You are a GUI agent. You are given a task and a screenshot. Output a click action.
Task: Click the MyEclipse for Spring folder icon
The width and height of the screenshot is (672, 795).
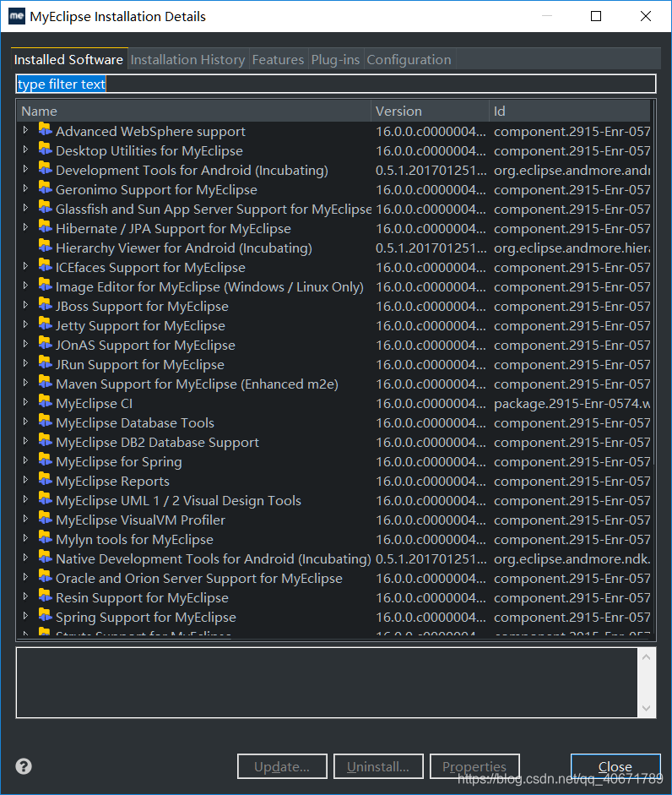[45, 460]
